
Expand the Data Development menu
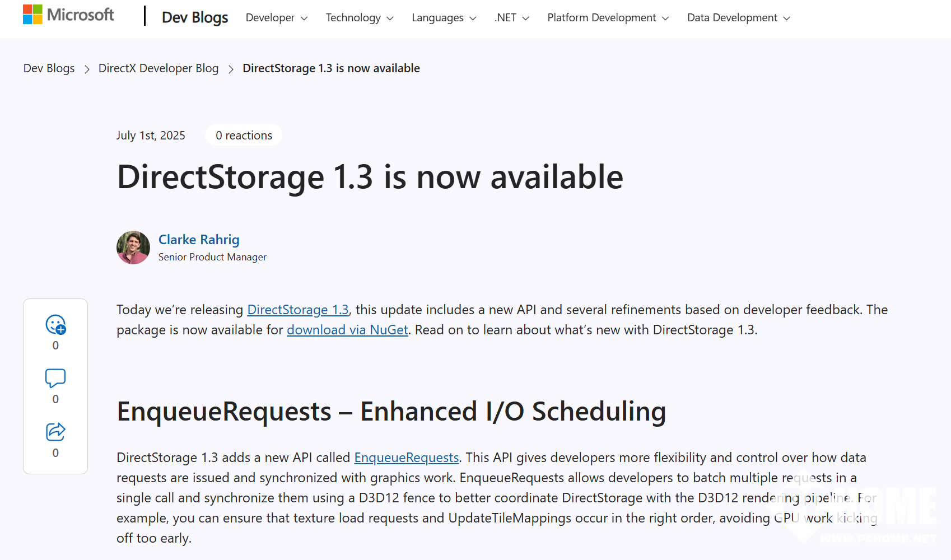click(739, 18)
